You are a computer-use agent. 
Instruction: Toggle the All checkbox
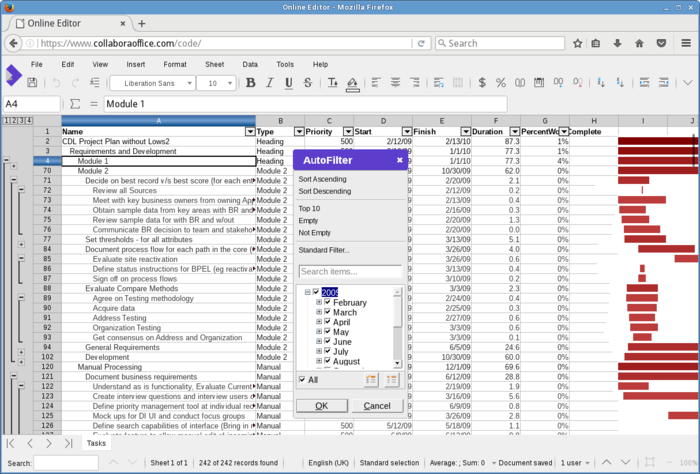click(303, 380)
